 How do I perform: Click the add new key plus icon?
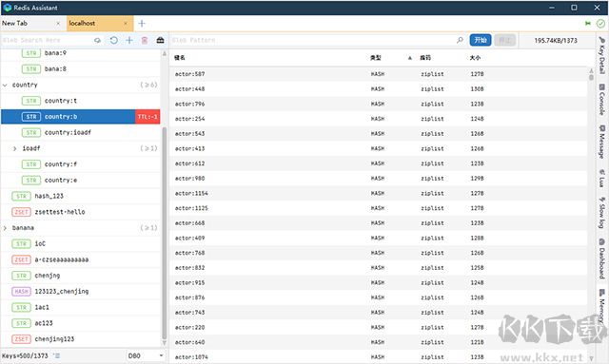tap(129, 40)
